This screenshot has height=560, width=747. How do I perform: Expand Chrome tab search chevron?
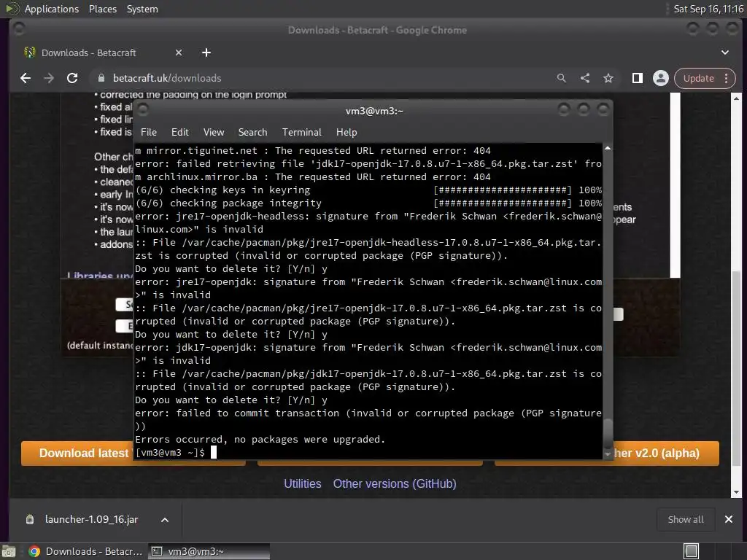725,52
